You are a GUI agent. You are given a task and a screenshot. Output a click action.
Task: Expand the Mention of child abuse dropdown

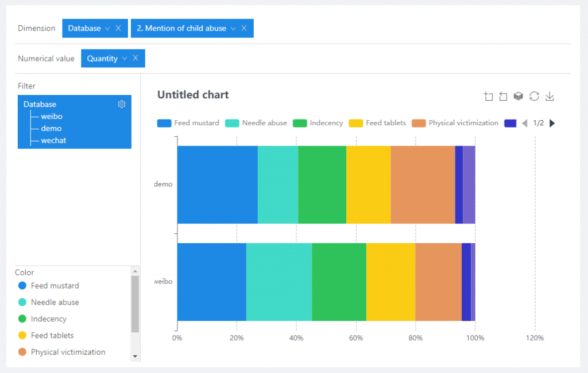click(x=233, y=28)
